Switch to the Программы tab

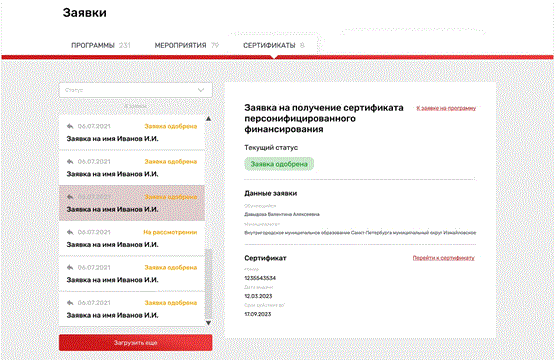(101, 45)
